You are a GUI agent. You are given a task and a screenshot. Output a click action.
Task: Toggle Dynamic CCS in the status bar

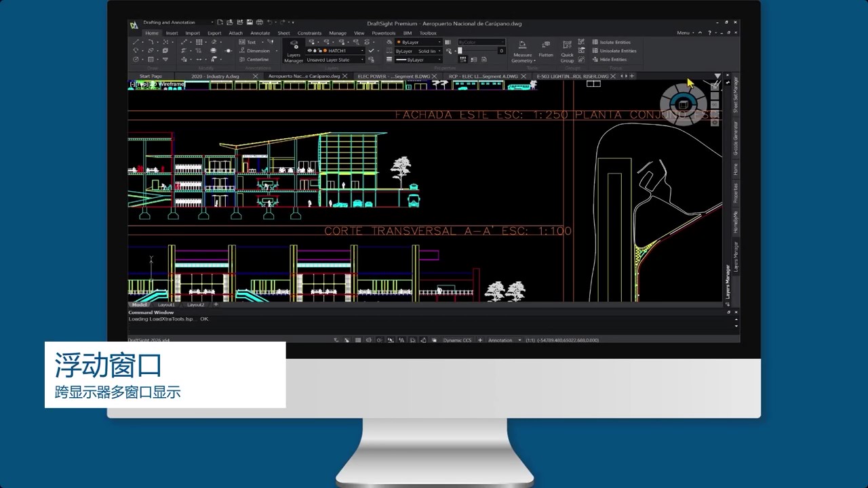pos(457,340)
